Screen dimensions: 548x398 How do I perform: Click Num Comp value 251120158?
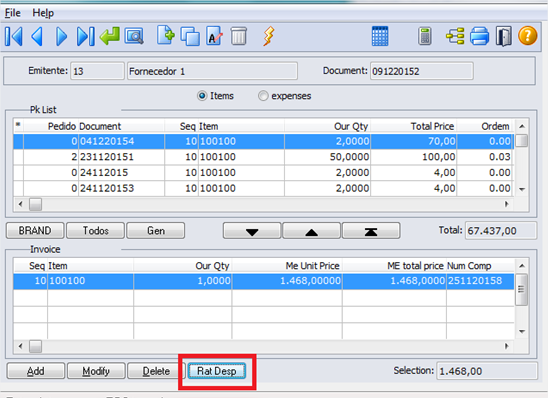coord(475,281)
